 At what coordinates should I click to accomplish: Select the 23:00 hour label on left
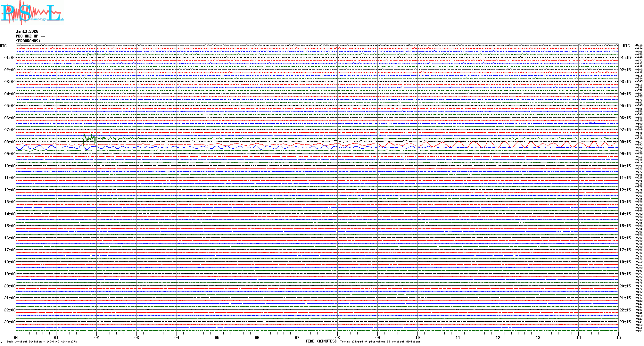10,322
